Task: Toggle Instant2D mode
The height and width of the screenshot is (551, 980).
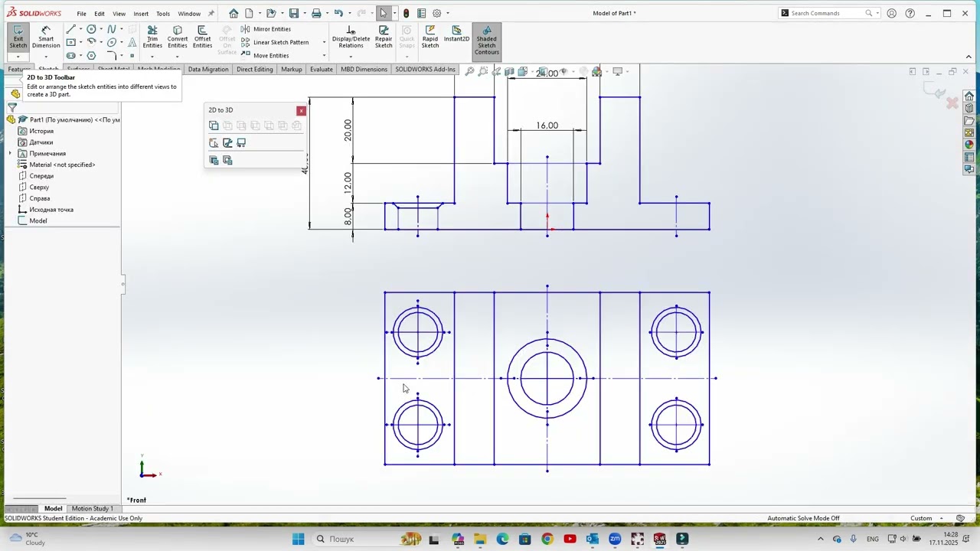Action: [456, 33]
